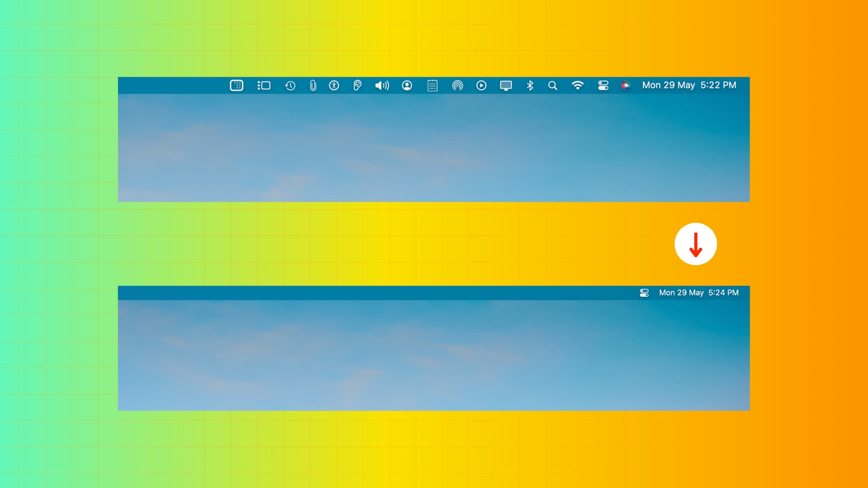Open the Hearing ear icon menu
Image resolution: width=868 pixels, height=488 pixels.
coord(357,85)
